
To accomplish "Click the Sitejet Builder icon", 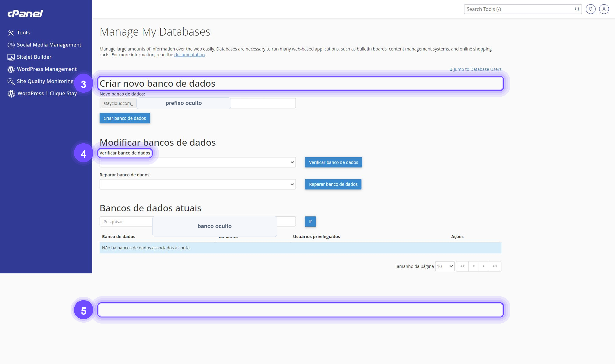I will click(x=11, y=57).
